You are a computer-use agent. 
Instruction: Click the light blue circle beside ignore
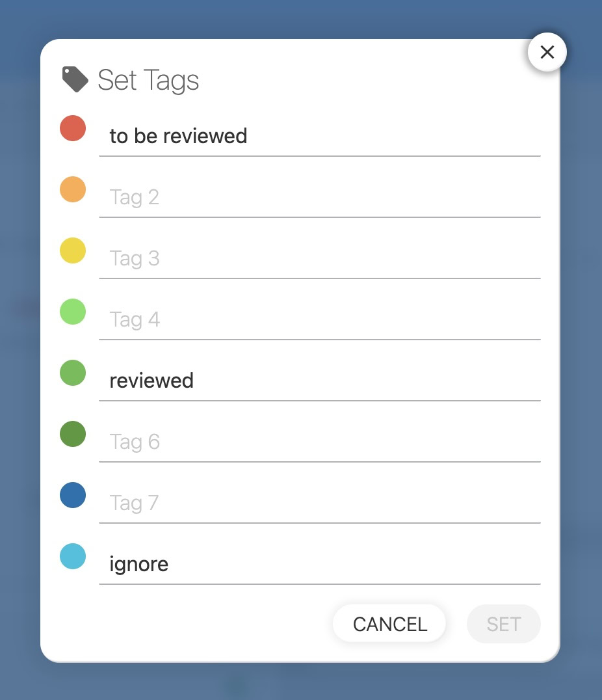(73, 556)
